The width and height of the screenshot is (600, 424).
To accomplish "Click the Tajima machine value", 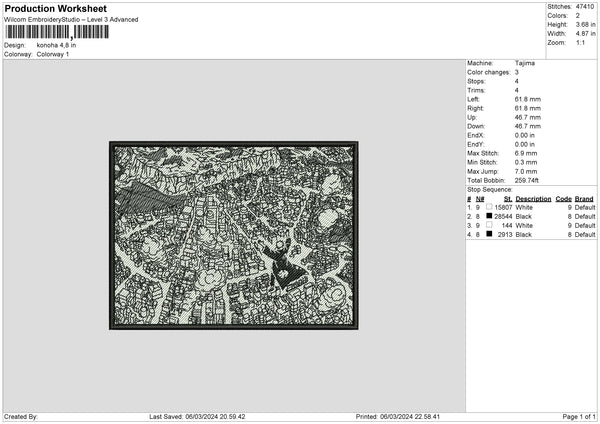I will coord(524,63).
